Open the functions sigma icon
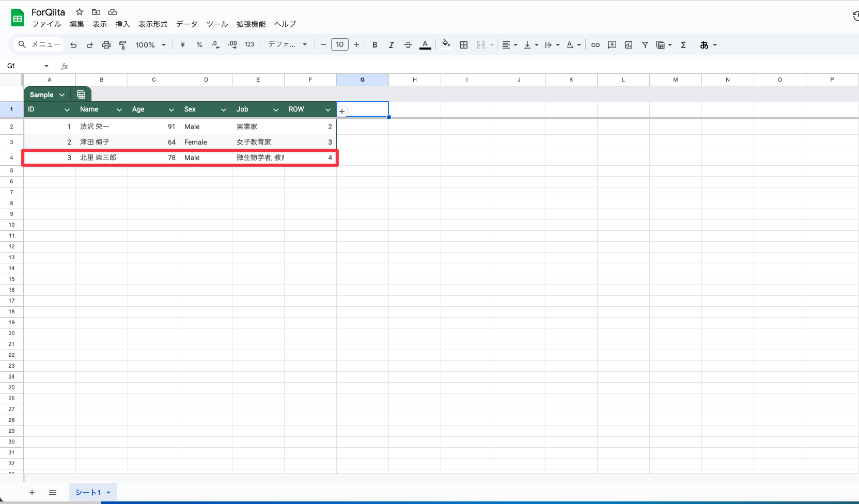The height and width of the screenshot is (504, 859). (x=683, y=45)
